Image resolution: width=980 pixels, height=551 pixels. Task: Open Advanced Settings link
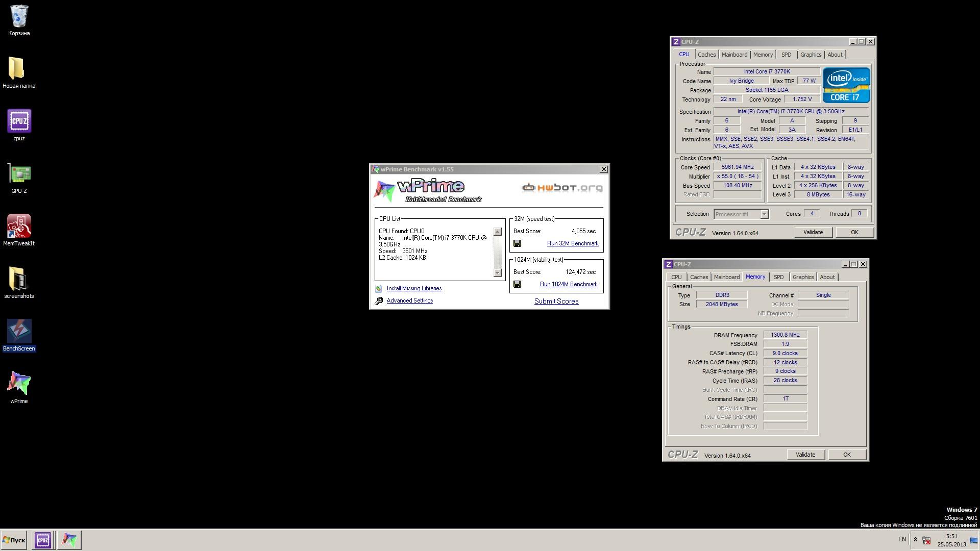tap(410, 301)
